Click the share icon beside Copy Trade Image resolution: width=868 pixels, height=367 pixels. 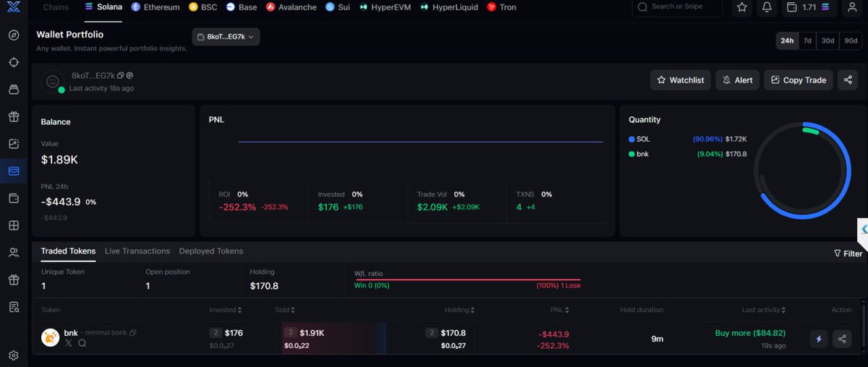click(x=848, y=80)
